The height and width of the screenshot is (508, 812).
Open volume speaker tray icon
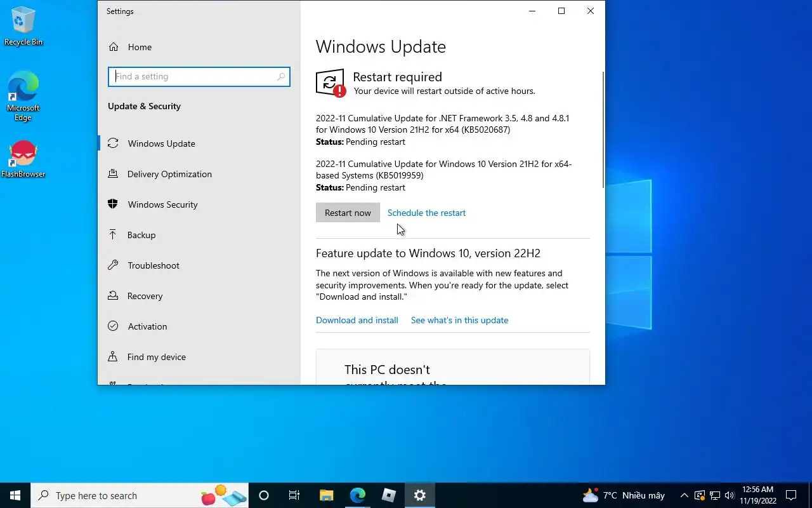(730, 495)
